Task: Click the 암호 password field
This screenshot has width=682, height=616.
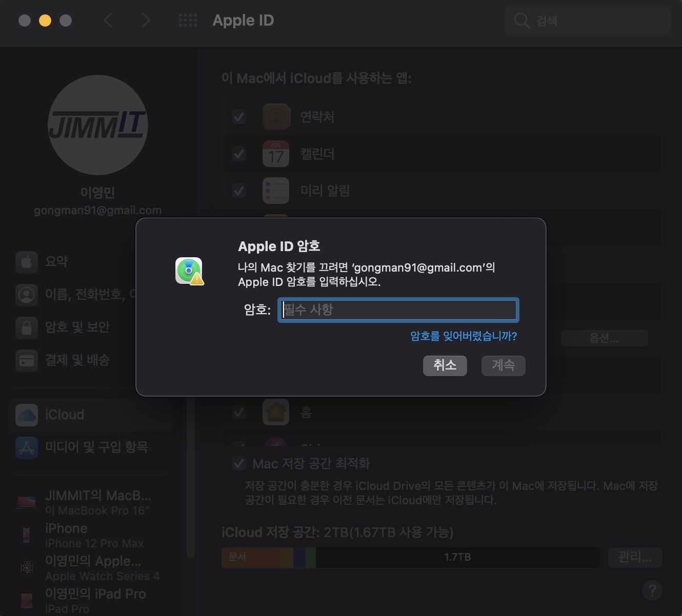Action: coord(398,310)
